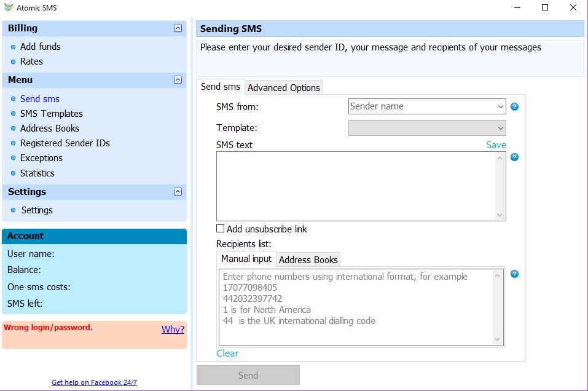Click inside the SMS text message box
The height and width of the screenshot is (391, 588).
(356, 186)
